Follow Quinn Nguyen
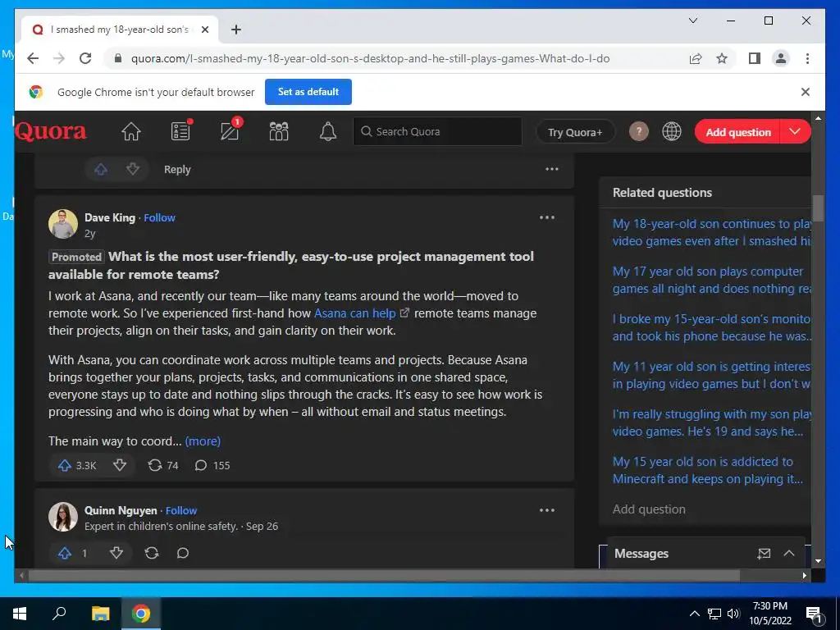Screen dimensions: 840x630 pos(181,510)
